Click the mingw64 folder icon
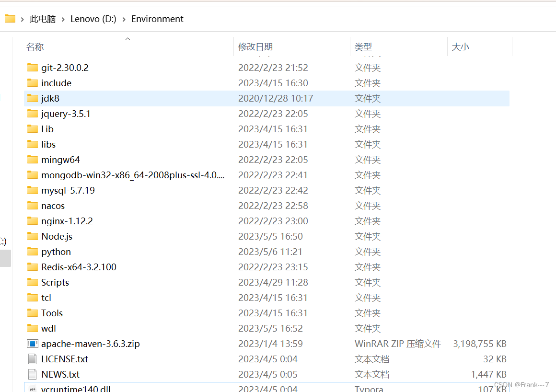 pos(32,160)
